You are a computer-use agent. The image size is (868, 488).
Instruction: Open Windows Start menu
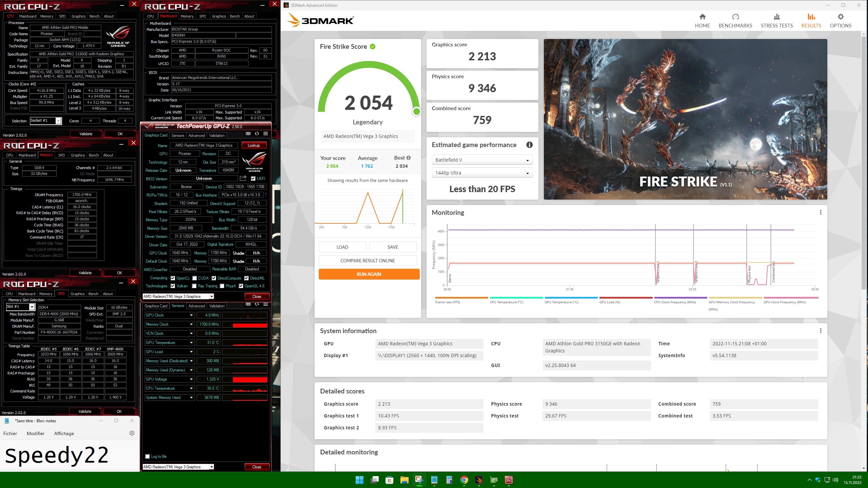tap(359, 480)
